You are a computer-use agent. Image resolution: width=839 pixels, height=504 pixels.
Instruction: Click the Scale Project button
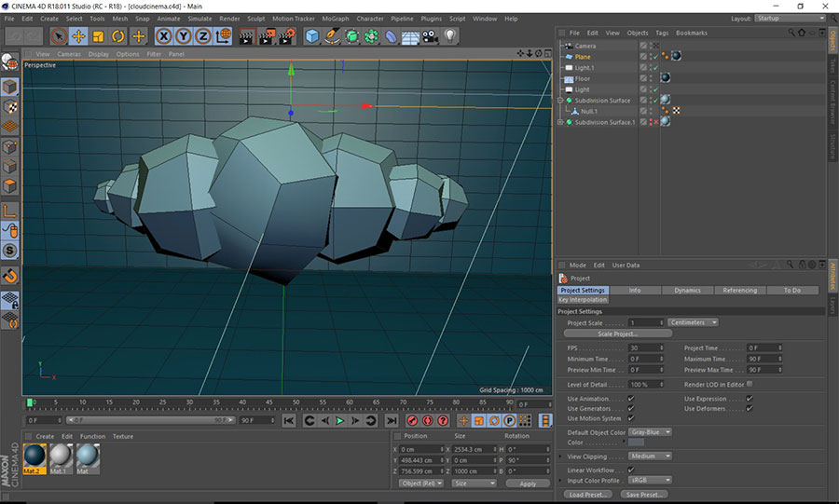coord(617,334)
